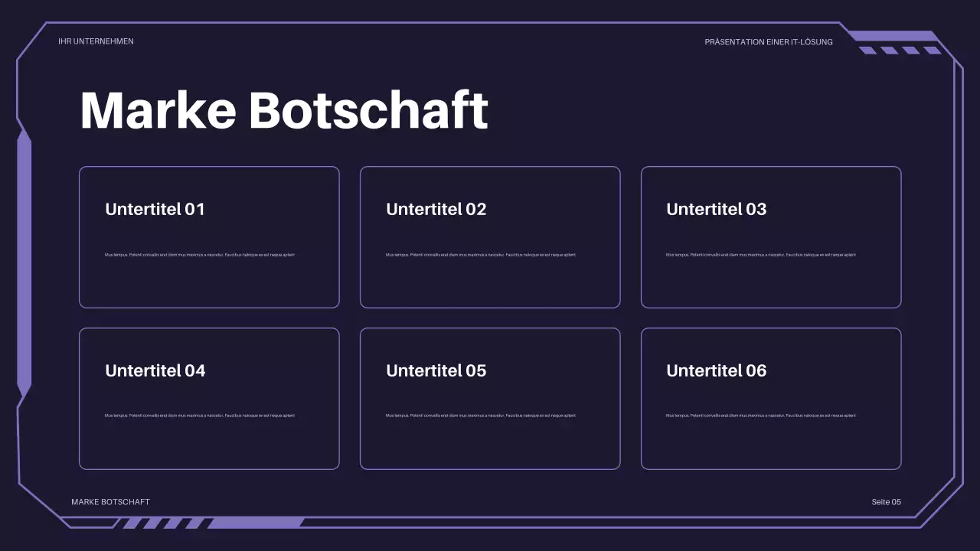Click the 'Untertitel 05' heading
The height and width of the screenshot is (551, 980).
(436, 370)
